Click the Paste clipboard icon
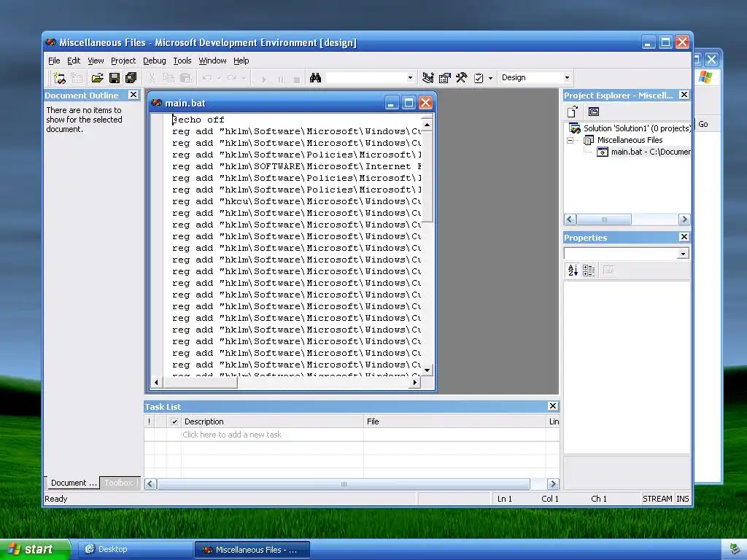 [x=186, y=78]
